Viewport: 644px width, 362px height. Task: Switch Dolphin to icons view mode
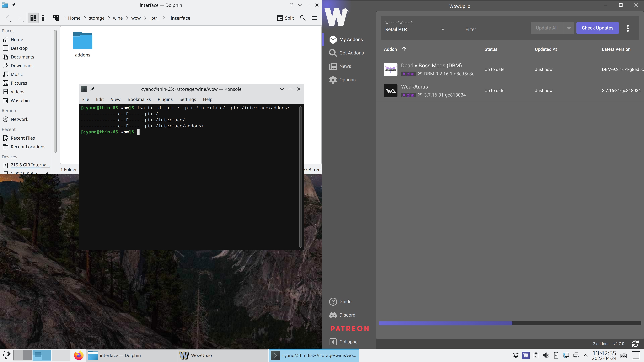[x=33, y=18]
